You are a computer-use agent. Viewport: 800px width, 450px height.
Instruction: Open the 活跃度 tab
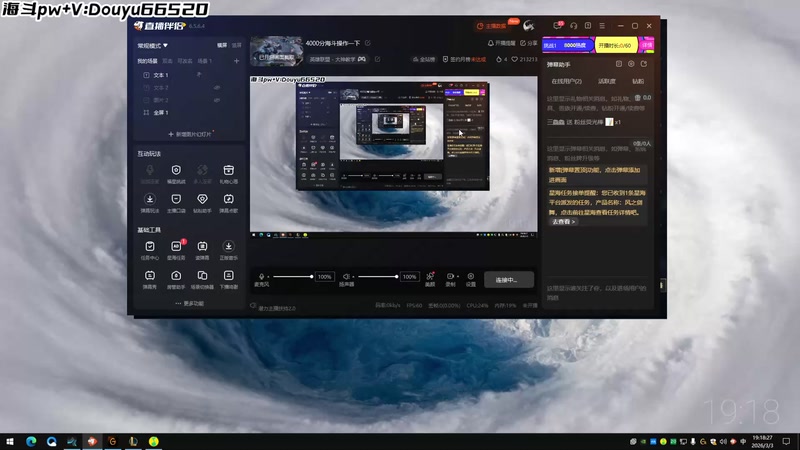607,81
